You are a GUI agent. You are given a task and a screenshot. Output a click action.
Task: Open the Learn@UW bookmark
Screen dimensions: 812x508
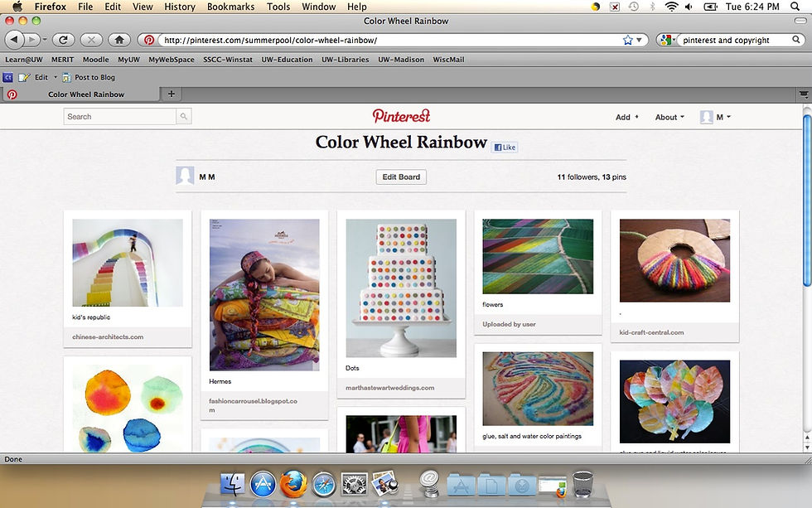[24, 60]
